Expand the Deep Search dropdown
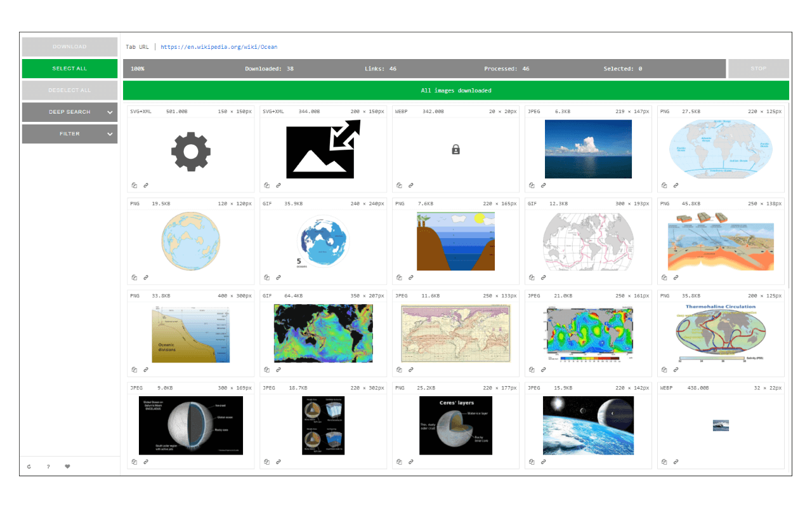The width and height of the screenshot is (812, 508). pyautogui.click(x=70, y=112)
